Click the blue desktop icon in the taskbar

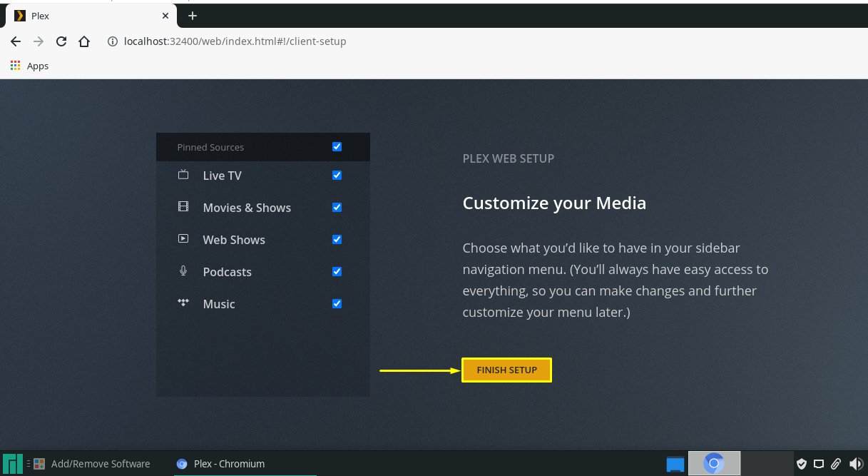point(675,465)
